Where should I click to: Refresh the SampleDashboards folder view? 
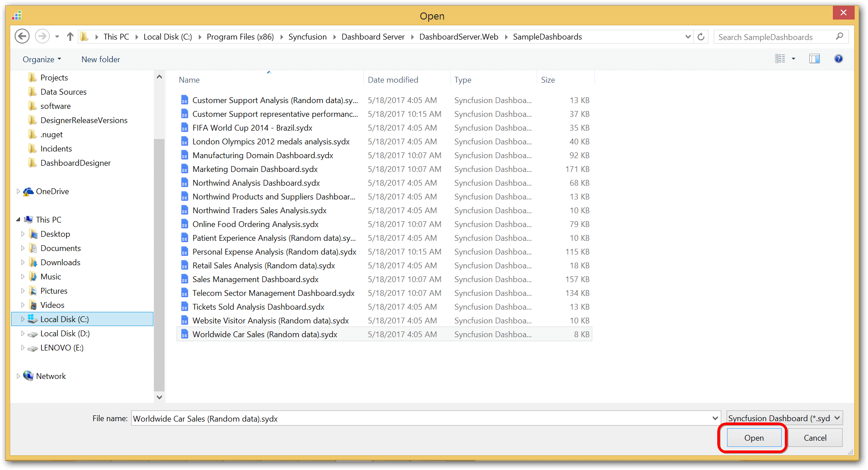701,37
